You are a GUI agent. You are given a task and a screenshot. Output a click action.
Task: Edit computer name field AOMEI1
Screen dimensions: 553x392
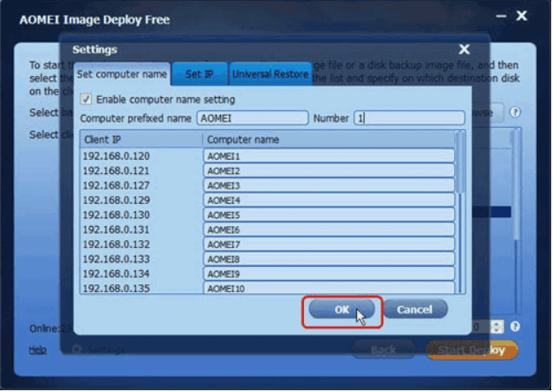tap(329, 155)
